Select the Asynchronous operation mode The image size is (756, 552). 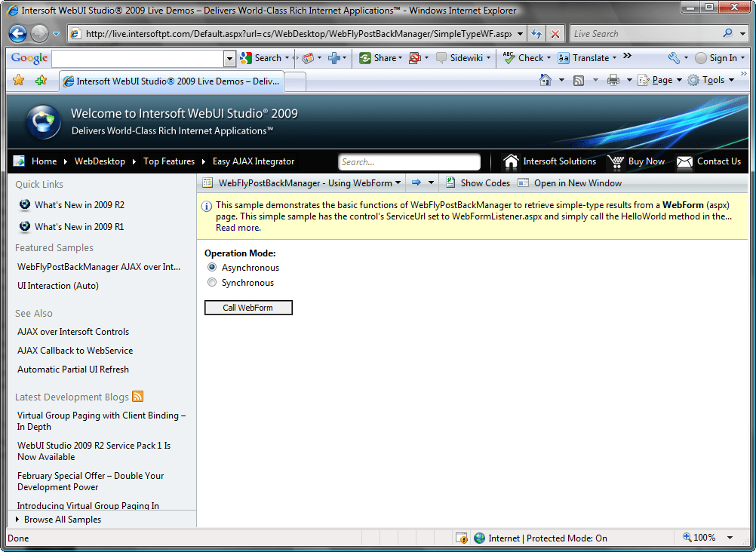click(x=212, y=267)
